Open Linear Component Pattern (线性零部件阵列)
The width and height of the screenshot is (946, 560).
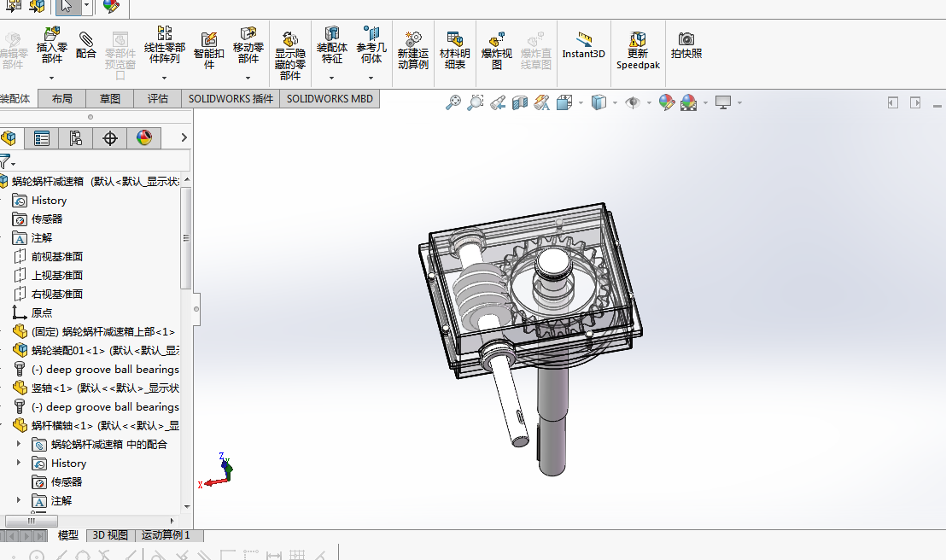[x=164, y=45]
